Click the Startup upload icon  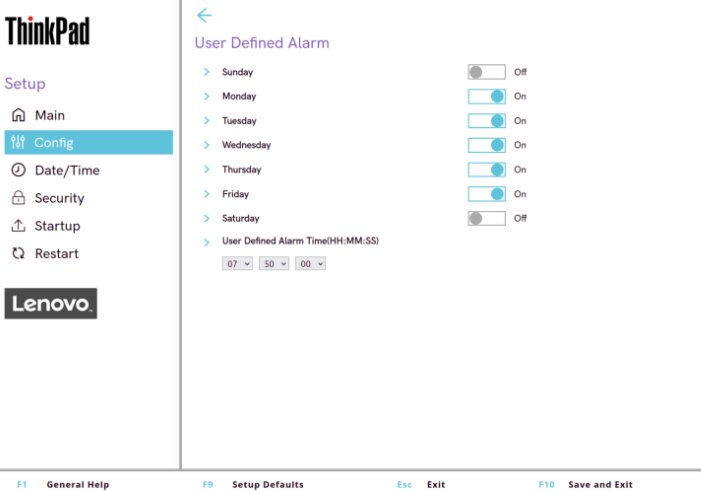point(18,225)
